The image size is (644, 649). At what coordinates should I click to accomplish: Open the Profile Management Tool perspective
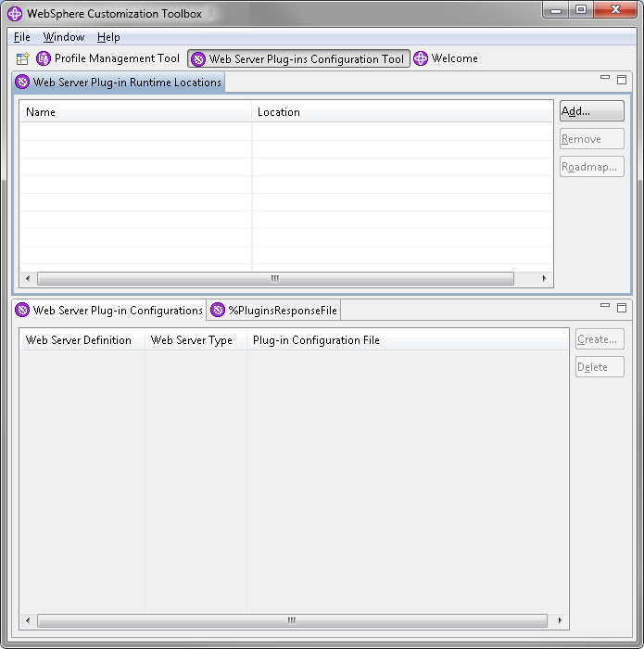107,58
